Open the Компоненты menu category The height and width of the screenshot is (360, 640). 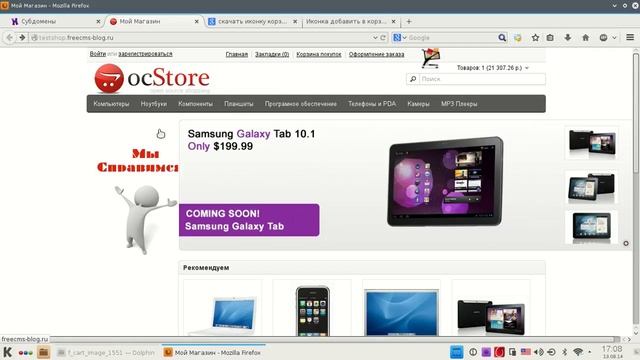pyautogui.click(x=195, y=104)
